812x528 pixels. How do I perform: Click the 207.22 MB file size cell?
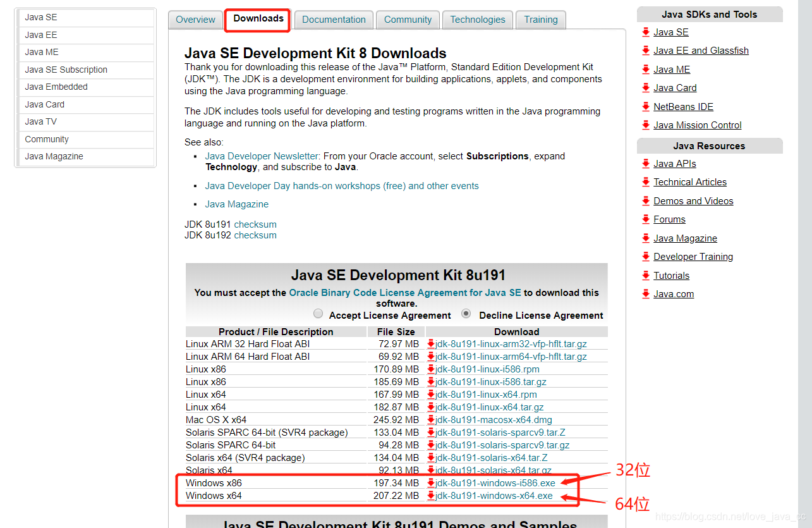[x=396, y=496]
